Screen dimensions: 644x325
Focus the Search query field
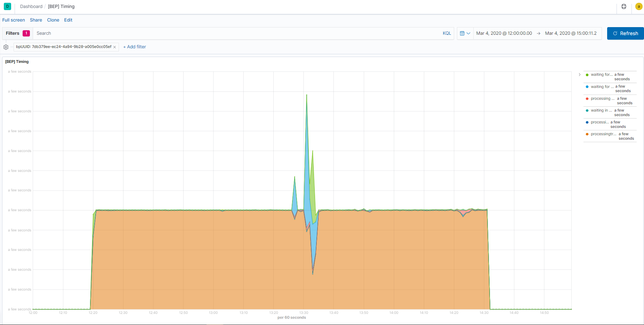pyautogui.click(x=236, y=33)
